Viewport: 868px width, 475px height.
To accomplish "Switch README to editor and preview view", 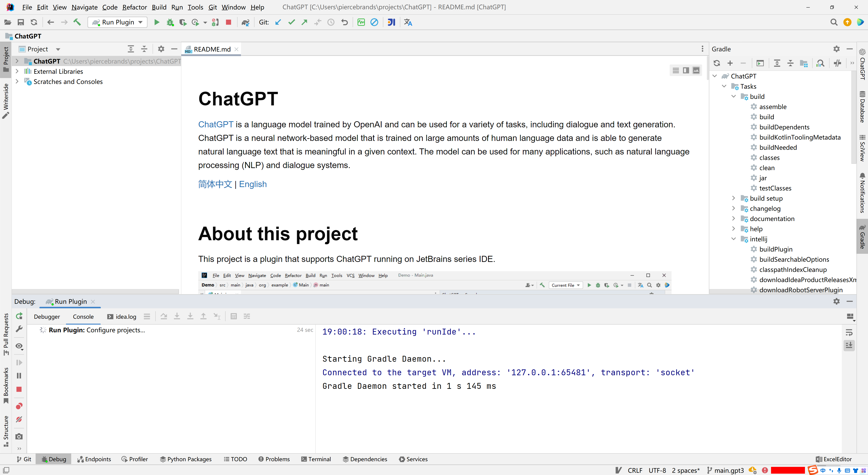I will [x=686, y=70].
